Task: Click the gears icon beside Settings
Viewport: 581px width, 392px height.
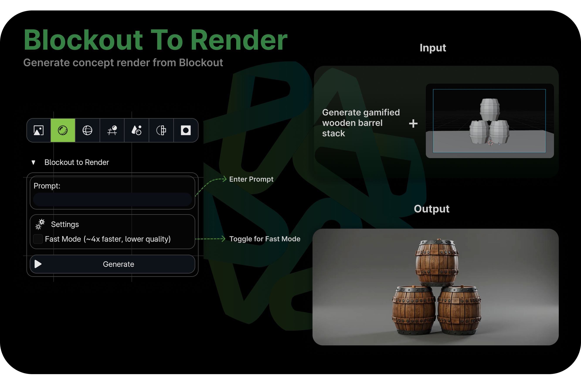Action: tap(40, 224)
